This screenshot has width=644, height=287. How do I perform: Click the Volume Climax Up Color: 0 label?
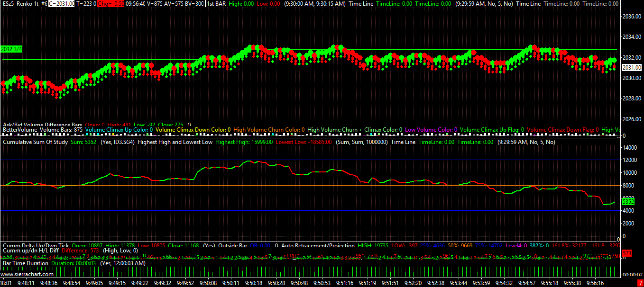coord(119,129)
